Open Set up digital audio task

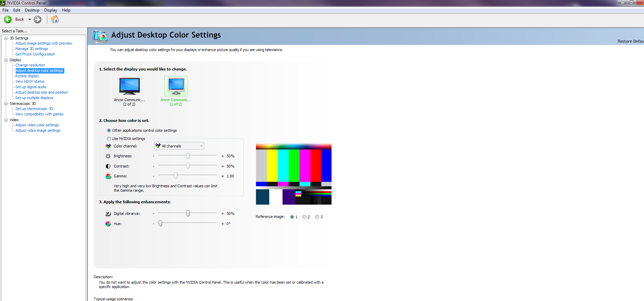point(31,87)
